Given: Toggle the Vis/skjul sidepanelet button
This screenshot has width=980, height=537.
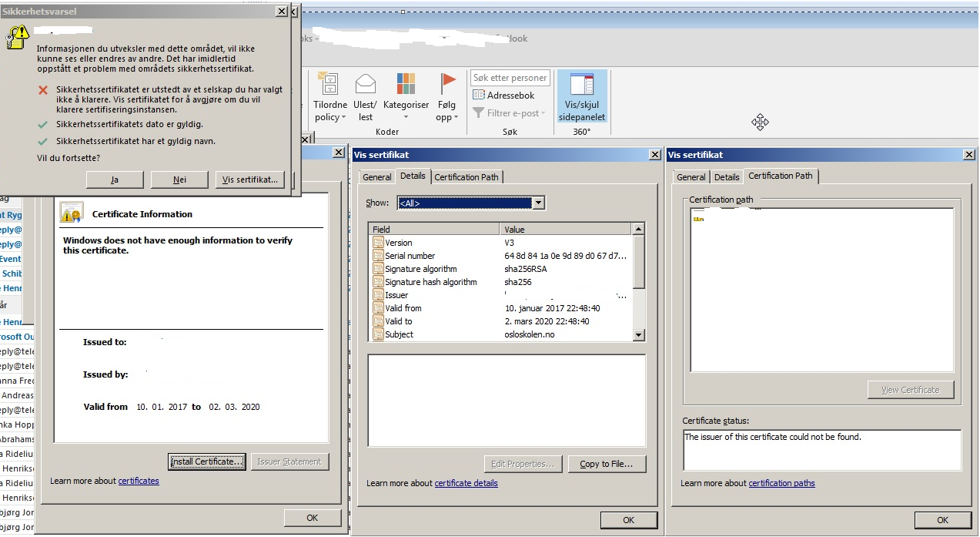Looking at the screenshot, I should (582, 97).
